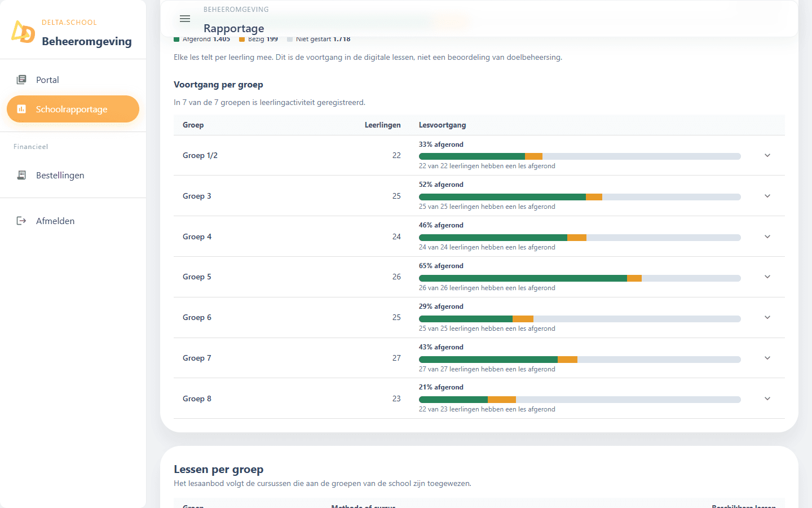Image resolution: width=812 pixels, height=508 pixels.
Task: Select Afmelden to log out
Action: point(73,221)
